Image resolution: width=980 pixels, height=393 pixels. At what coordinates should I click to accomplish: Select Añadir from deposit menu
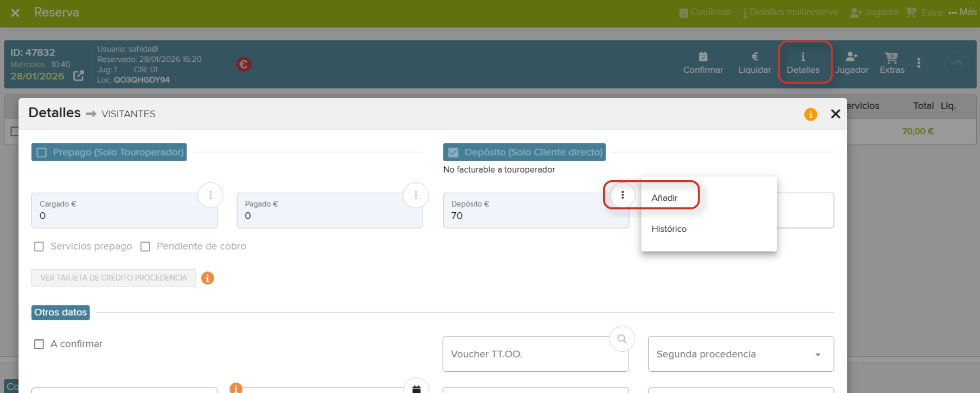(x=664, y=198)
